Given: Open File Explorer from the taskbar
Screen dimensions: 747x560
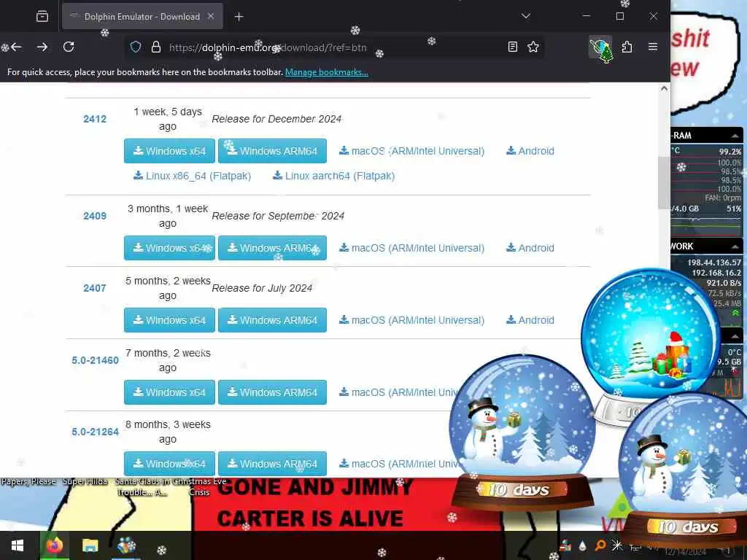Looking at the screenshot, I should point(90,545).
